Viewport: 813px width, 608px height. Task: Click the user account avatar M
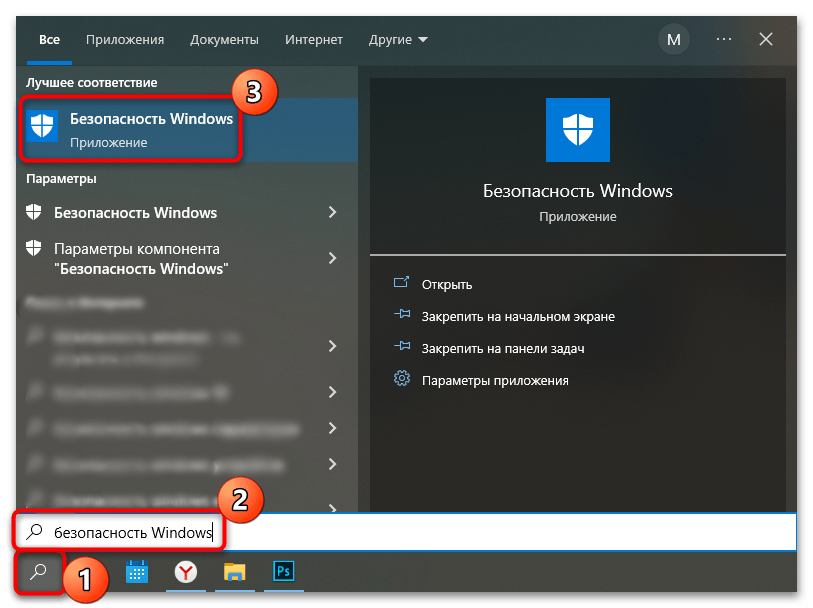tap(673, 40)
